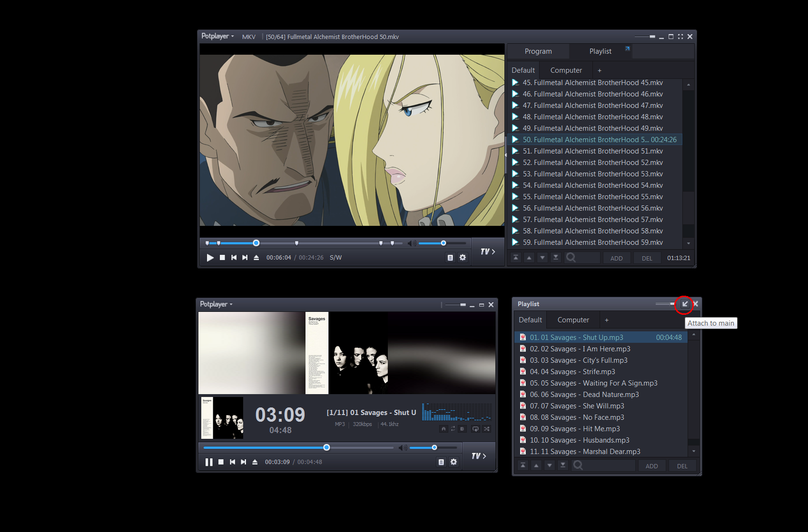
Task: Add a new tab in detached Playlist window
Action: click(607, 320)
